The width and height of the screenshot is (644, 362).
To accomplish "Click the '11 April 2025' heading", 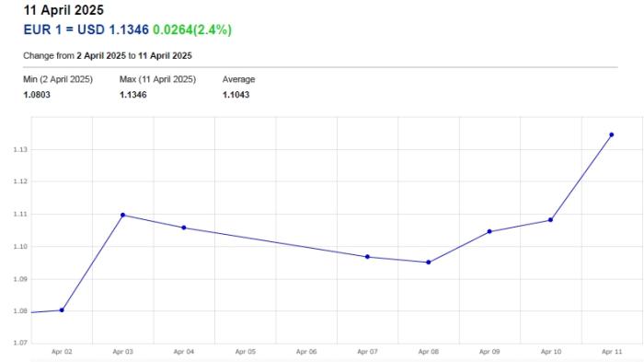I will tap(63, 10).
